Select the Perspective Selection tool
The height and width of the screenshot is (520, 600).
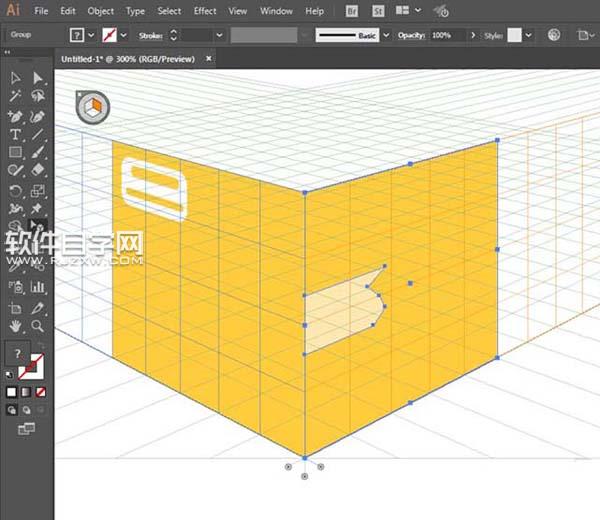point(38,227)
